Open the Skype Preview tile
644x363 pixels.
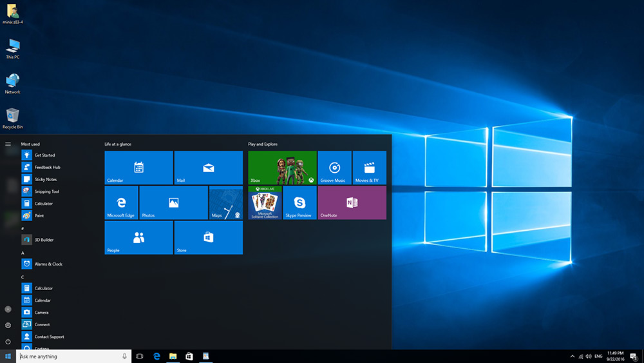click(x=299, y=202)
